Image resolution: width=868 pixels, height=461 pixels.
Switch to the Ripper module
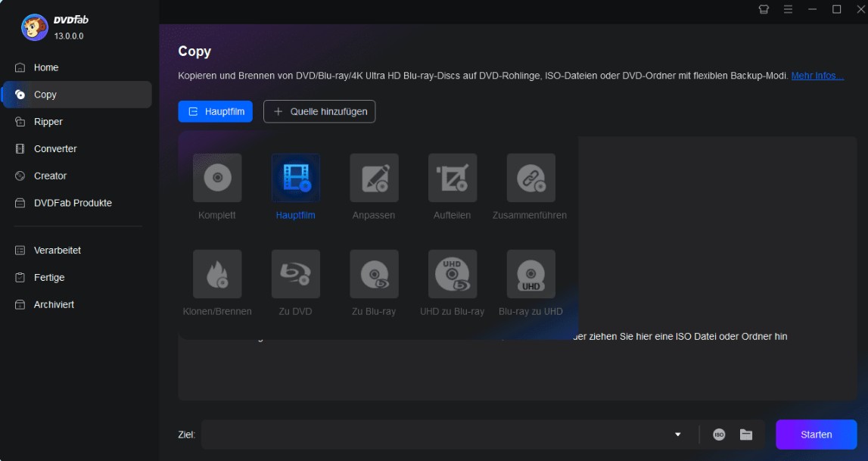(x=77, y=122)
